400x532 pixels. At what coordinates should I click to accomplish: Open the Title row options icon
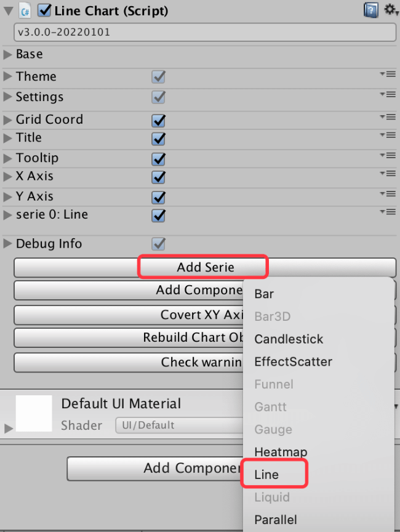(x=387, y=135)
